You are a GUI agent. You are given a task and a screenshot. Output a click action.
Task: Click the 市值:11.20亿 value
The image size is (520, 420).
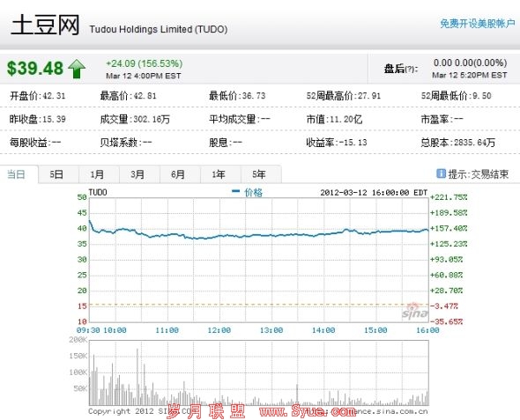coord(334,119)
